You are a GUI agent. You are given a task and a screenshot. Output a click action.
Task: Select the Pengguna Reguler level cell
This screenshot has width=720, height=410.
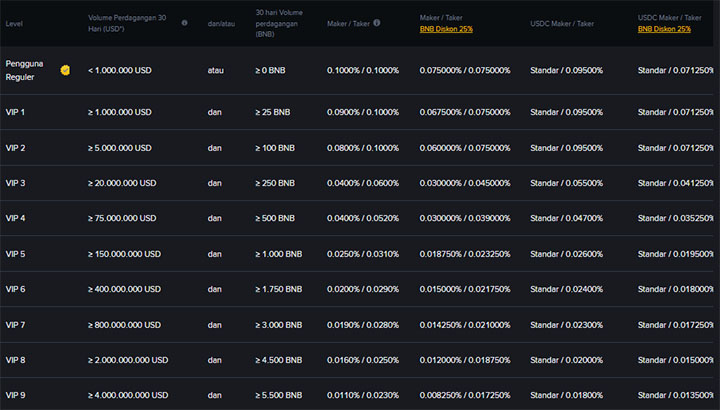tap(24, 70)
